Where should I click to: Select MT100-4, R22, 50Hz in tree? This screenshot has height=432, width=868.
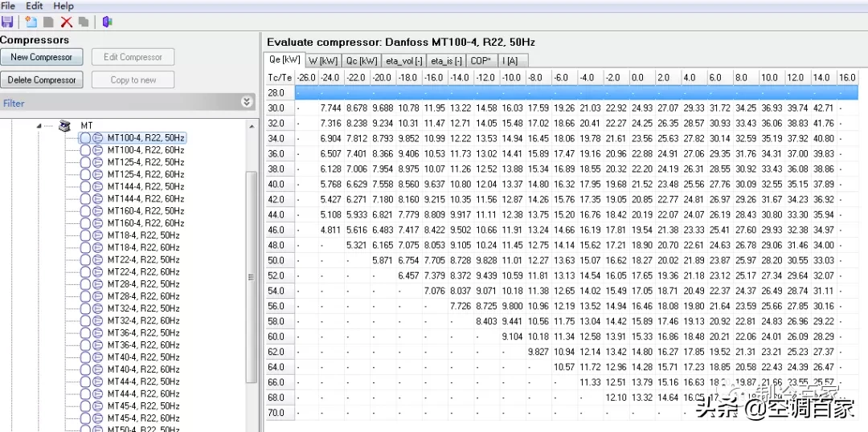click(146, 137)
